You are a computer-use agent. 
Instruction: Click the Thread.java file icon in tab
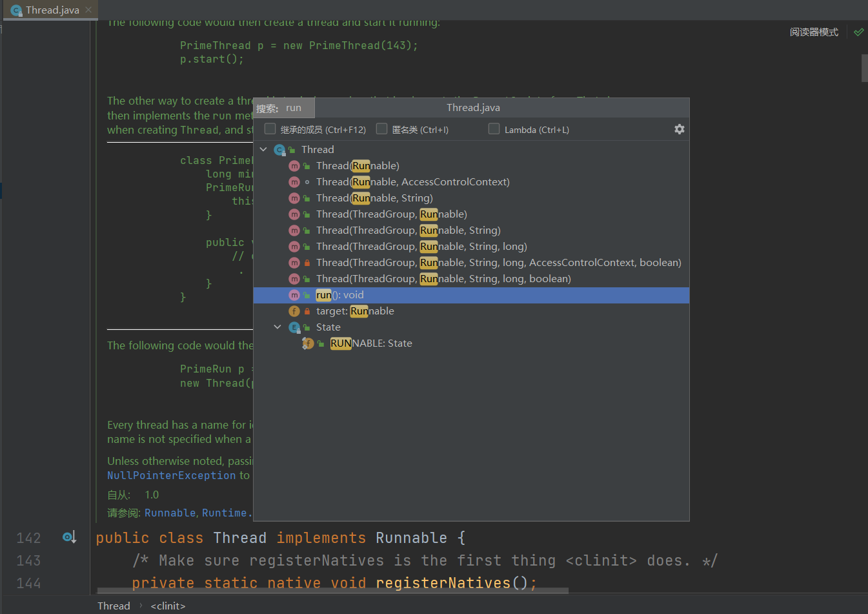click(17, 10)
